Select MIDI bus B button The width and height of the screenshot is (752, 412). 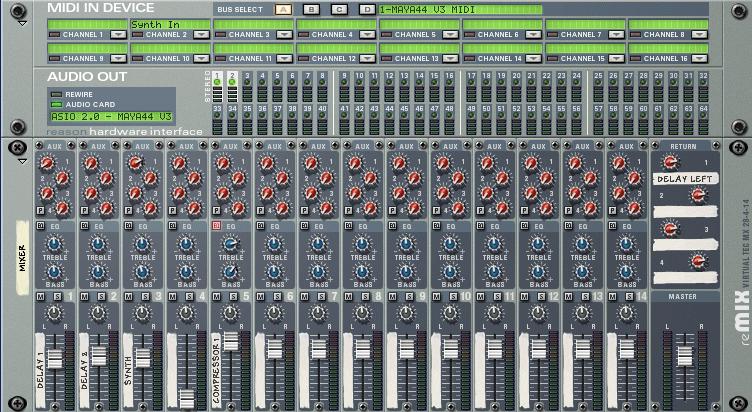311,10
